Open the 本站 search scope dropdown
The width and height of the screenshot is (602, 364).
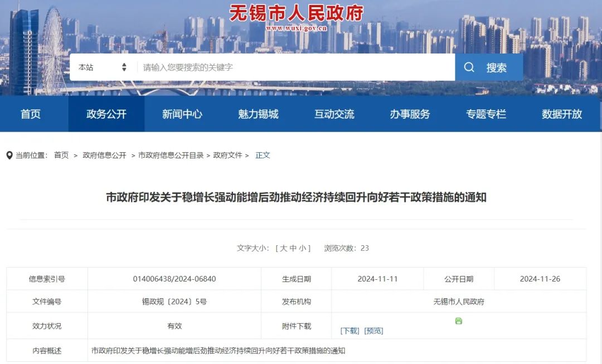[x=103, y=67]
